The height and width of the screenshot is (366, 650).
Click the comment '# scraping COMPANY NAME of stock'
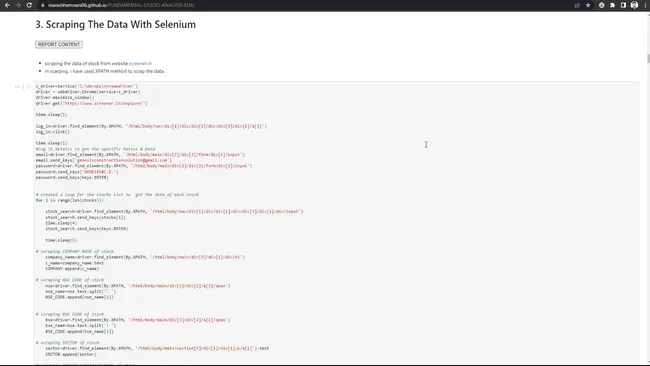(x=75, y=251)
